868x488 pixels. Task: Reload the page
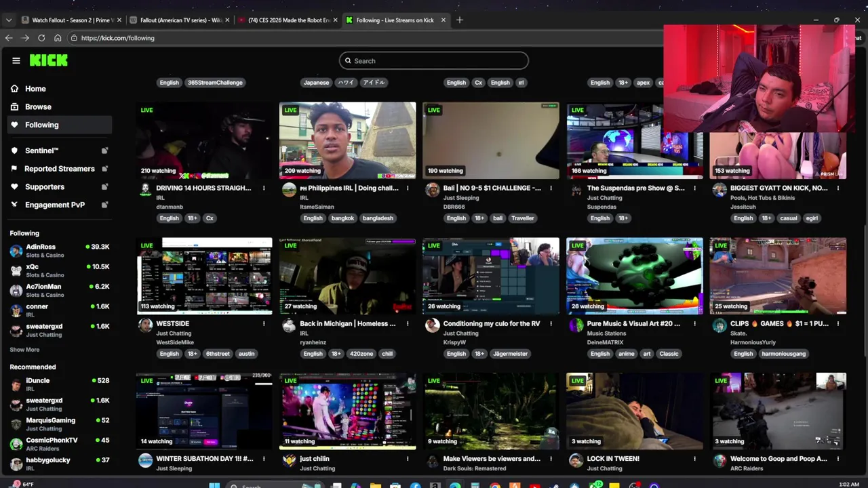(41, 38)
